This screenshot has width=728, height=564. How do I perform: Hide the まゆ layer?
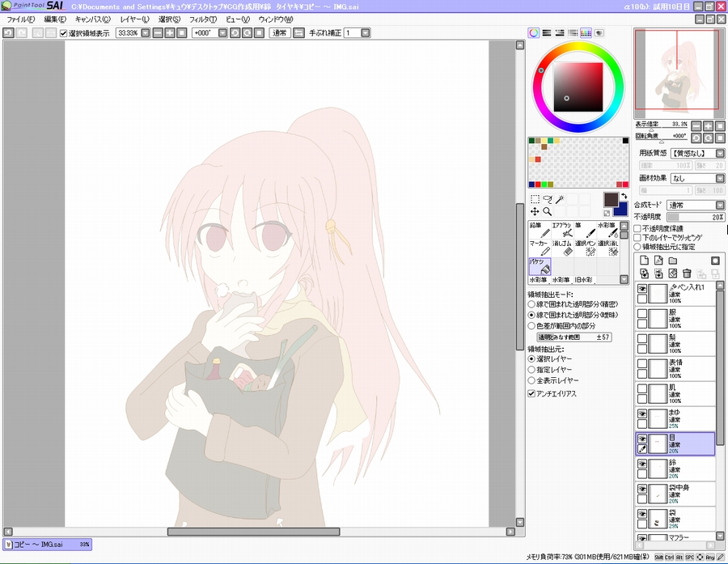coord(642,414)
